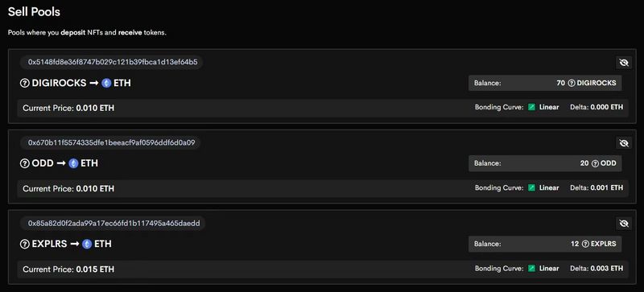Click the question mark icon beside EXPLRS title
Screen dimensions: 644x292
pos(25,244)
